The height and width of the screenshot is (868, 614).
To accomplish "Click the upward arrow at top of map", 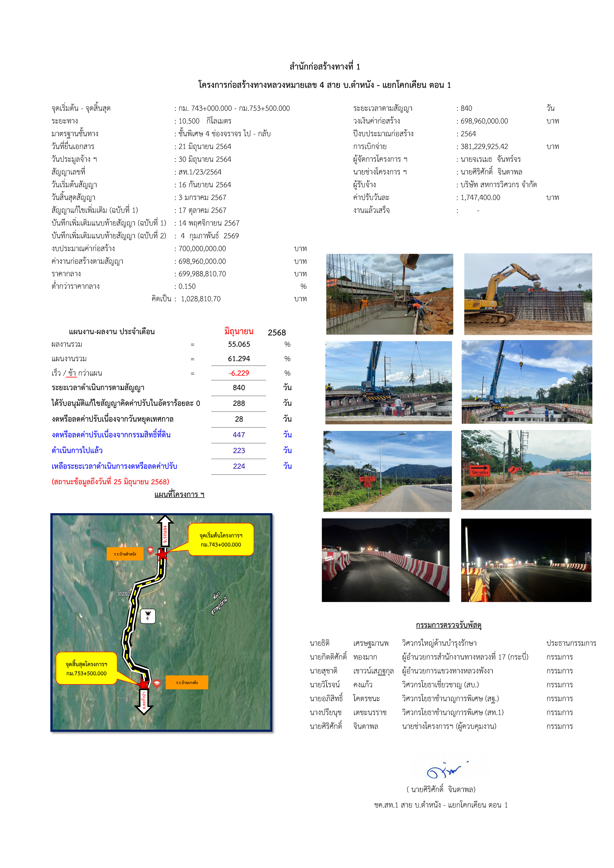I will [x=165, y=531].
